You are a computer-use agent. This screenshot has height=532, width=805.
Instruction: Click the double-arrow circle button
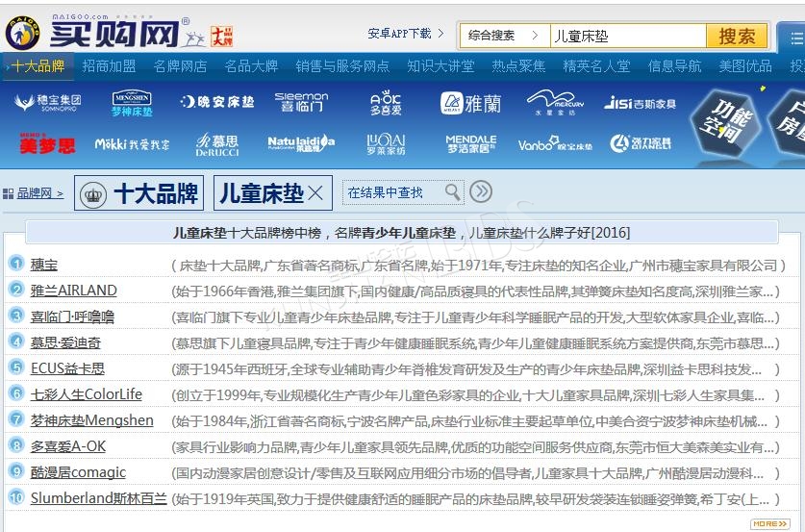(481, 191)
